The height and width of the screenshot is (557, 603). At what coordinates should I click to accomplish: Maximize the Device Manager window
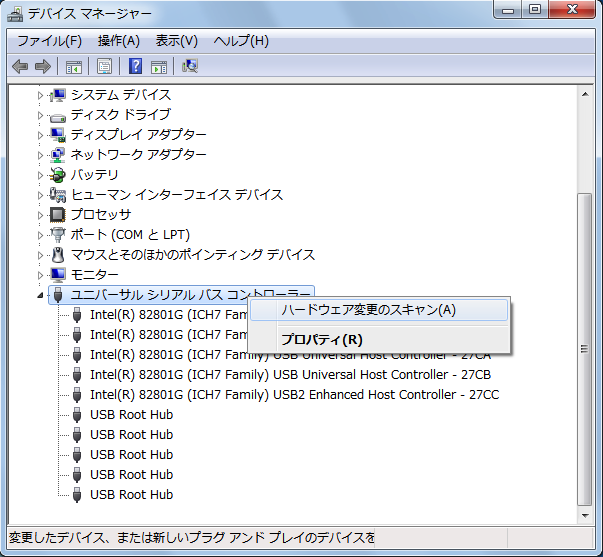click(535, 10)
